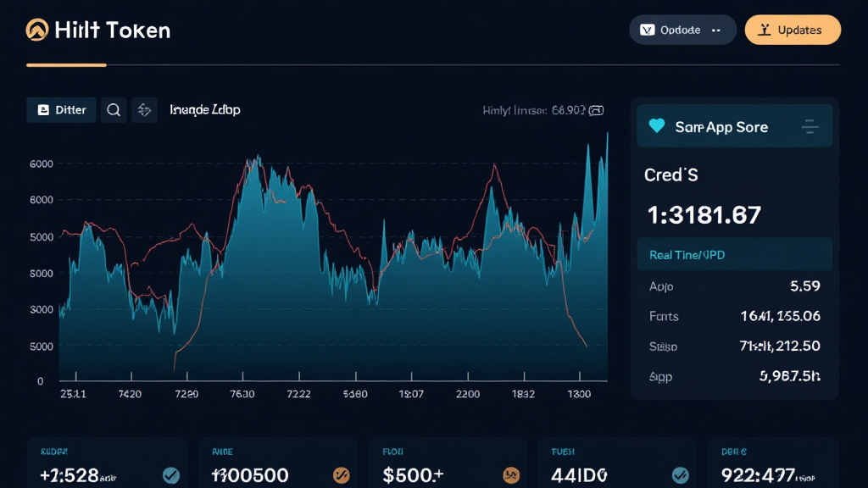The width and height of the screenshot is (868, 488).
Task: Click the Ditter button
Action: [x=61, y=110]
